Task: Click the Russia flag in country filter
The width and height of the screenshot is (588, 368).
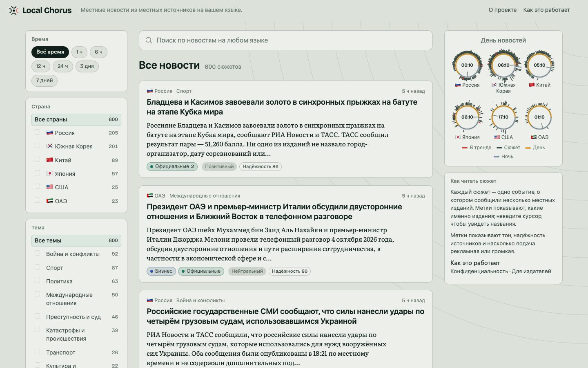Action: pos(50,133)
